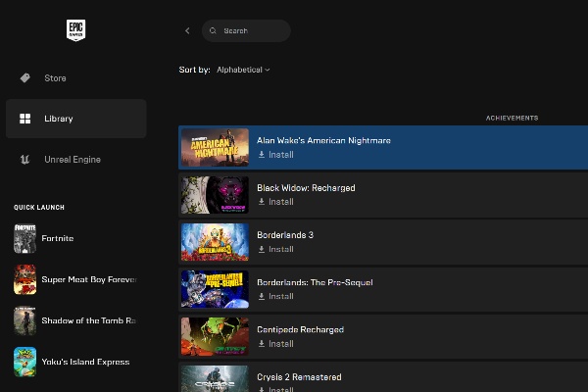Viewport: 588px width, 392px height.
Task: Click the Epic Games logo
Action: [x=76, y=30]
